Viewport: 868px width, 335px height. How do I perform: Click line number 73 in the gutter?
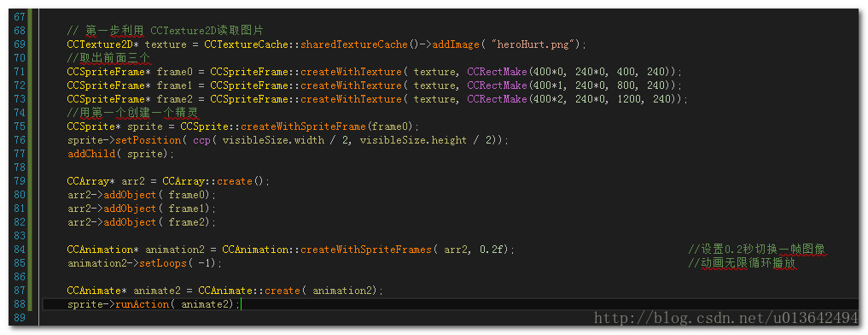[19, 99]
